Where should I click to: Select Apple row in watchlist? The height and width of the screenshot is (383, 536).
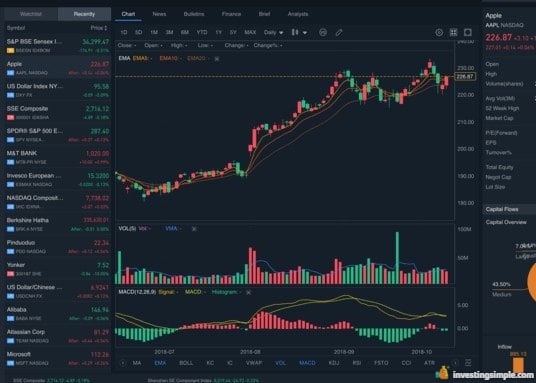(57, 68)
